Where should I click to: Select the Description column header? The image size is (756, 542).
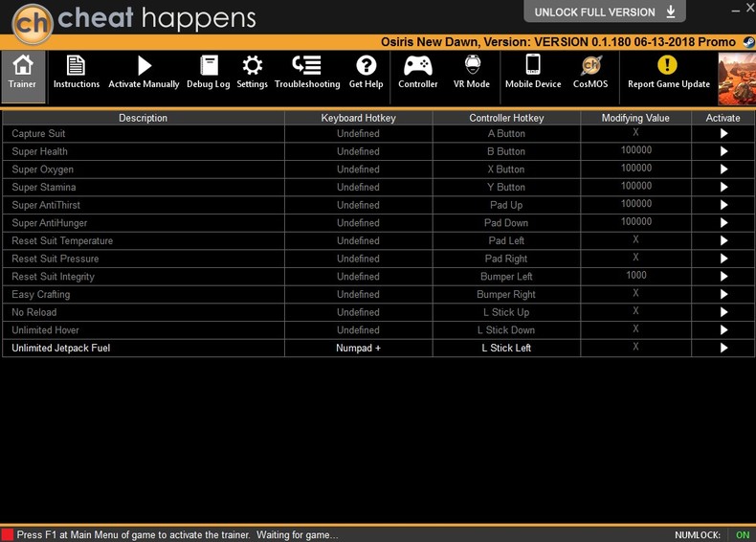pos(144,118)
